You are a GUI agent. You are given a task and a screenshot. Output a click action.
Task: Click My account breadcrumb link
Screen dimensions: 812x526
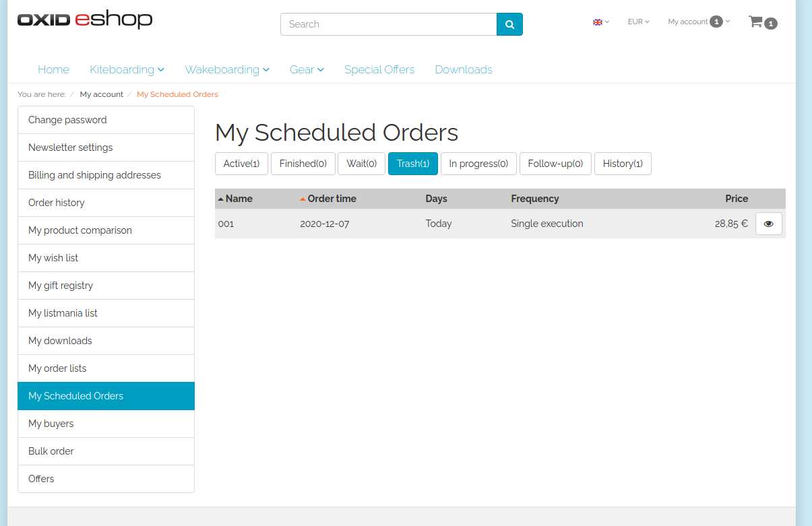click(x=101, y=94)
